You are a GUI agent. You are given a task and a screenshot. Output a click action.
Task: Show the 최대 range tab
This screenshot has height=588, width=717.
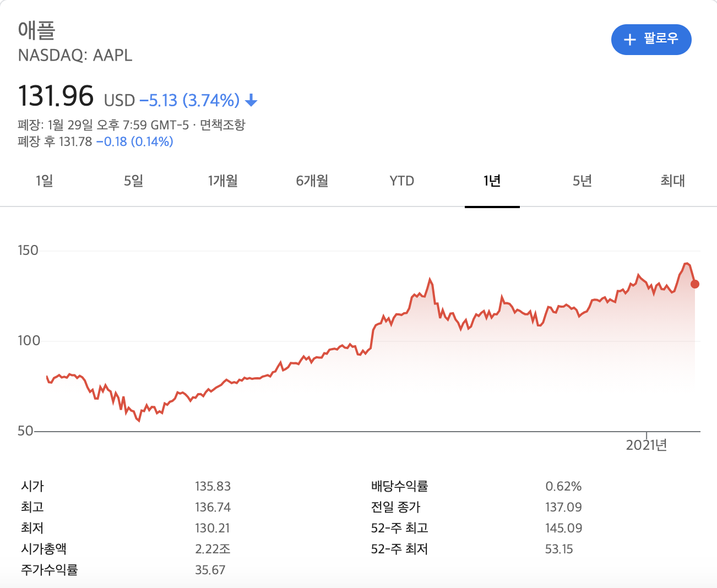672,181
